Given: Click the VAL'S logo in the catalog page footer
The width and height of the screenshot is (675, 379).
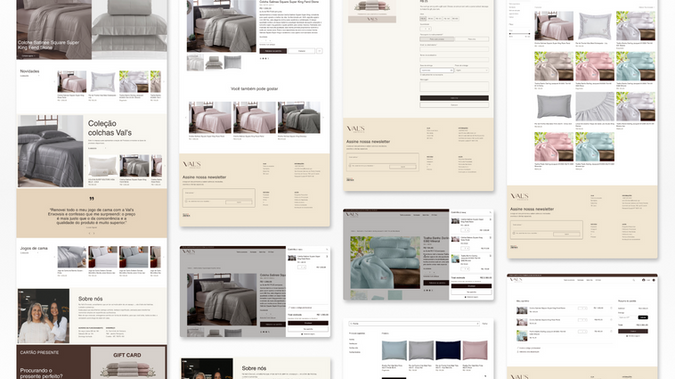Looking at the screenshot, I should [519, 196].
